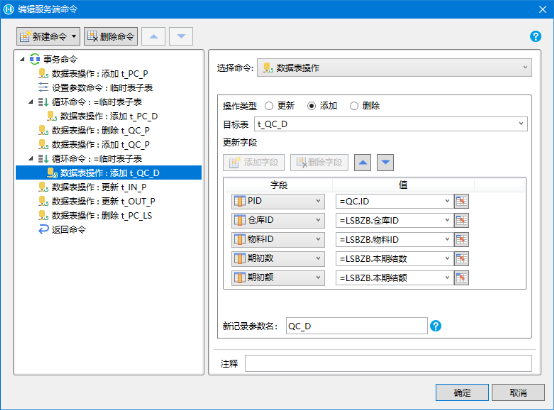The height and width of the screenshot is (410, 554).
Task: Click the help icon in top-right corner
Action: point(535,36)
